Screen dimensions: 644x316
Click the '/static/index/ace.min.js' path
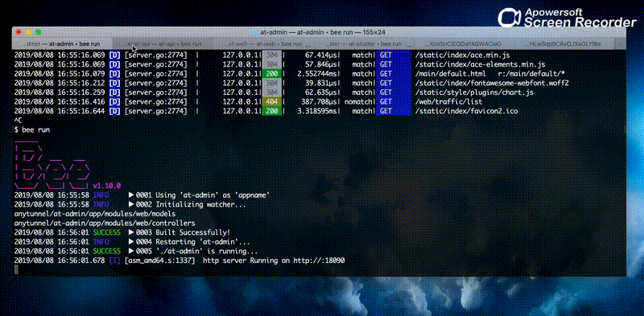click(x=463, y=55)
